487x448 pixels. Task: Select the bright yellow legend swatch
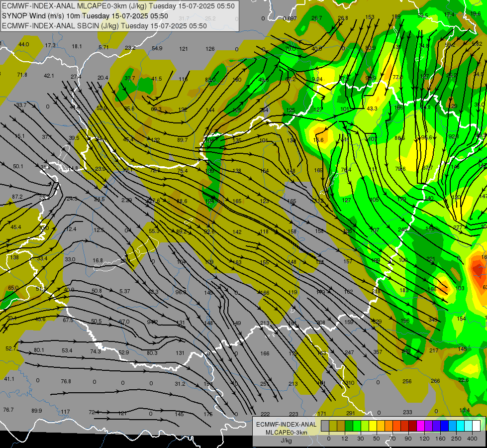coord(373,426)
